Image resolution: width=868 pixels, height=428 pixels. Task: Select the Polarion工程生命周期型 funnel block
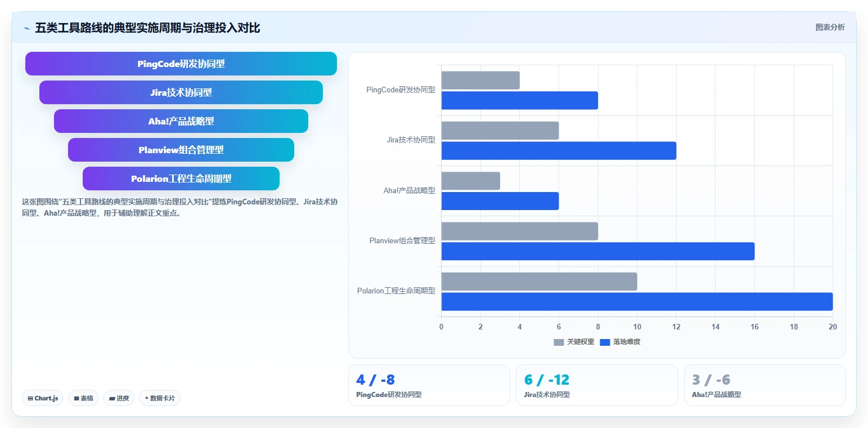click(x=181, y=179)
